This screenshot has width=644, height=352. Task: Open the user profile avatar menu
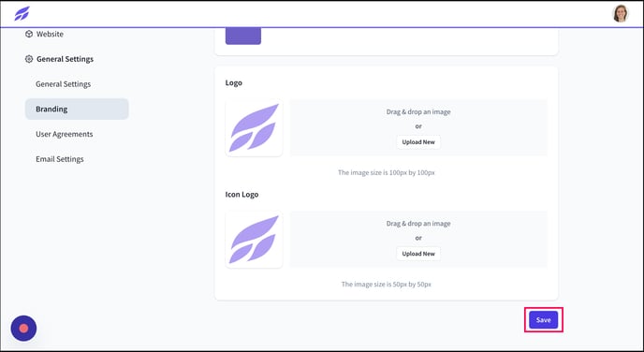[x=621, y=13]
